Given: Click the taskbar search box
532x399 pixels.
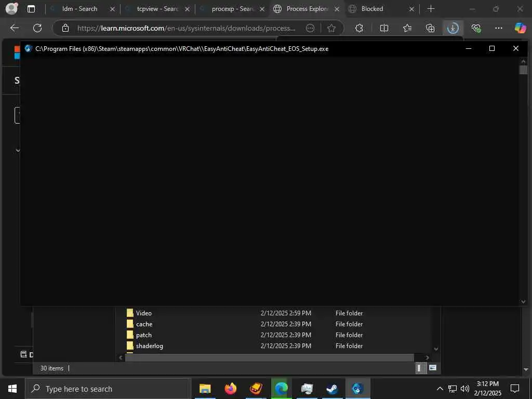Looking at the screenshot, I should (x=108, y=389).
